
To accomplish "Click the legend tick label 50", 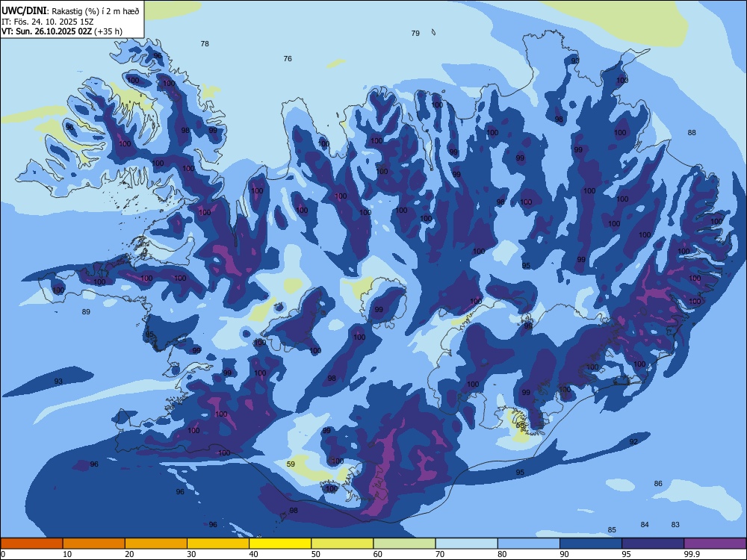I will [x=316, y=554].
